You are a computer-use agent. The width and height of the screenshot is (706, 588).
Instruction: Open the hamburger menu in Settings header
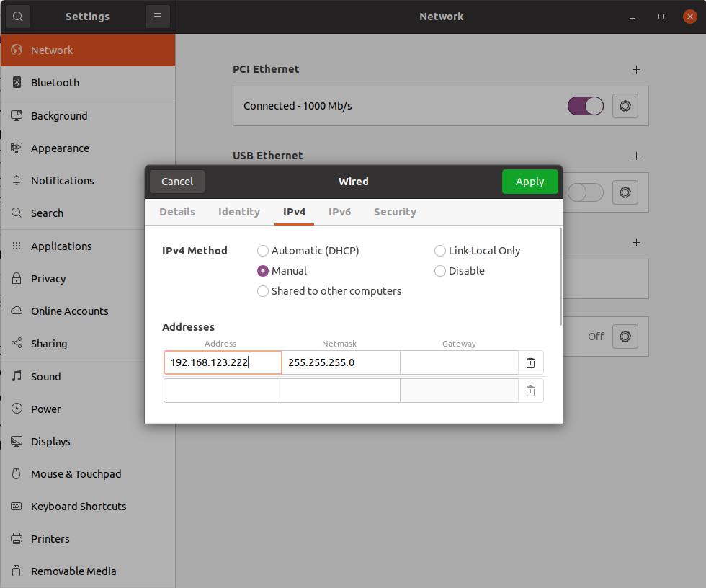point(157,17)
